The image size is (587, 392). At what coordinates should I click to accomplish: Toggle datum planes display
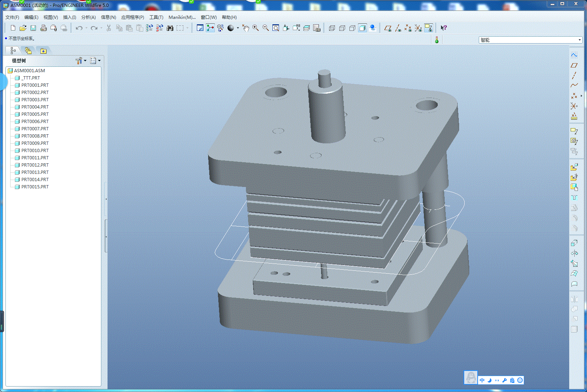tap(388, 28)
